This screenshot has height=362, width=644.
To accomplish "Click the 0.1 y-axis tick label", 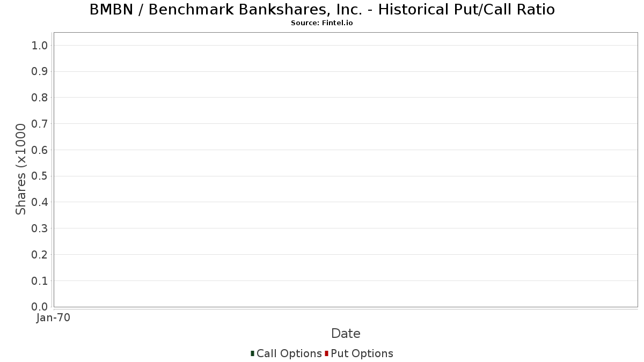I will point(40,281).
